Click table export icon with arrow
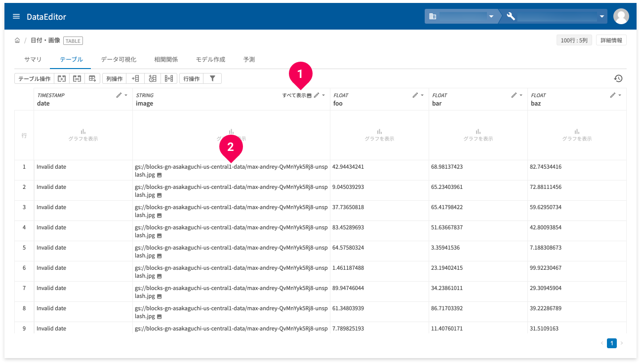 click(92, 78)
